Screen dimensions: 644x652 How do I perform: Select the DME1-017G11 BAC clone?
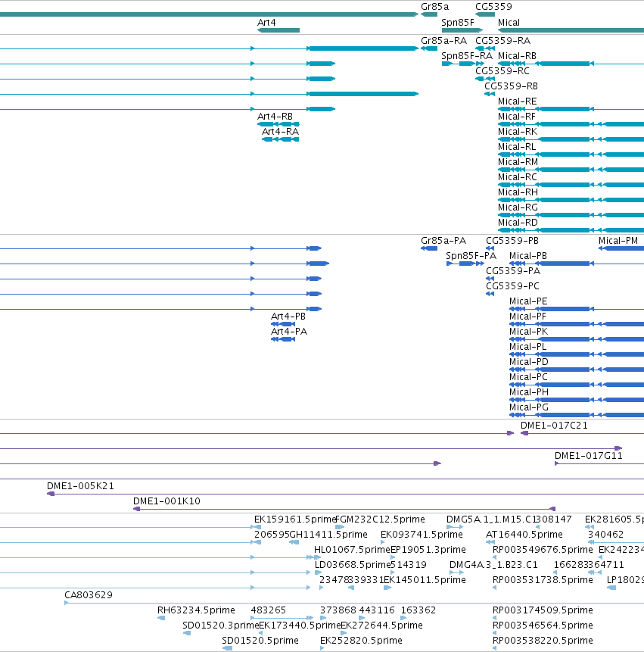coord(599,463)
